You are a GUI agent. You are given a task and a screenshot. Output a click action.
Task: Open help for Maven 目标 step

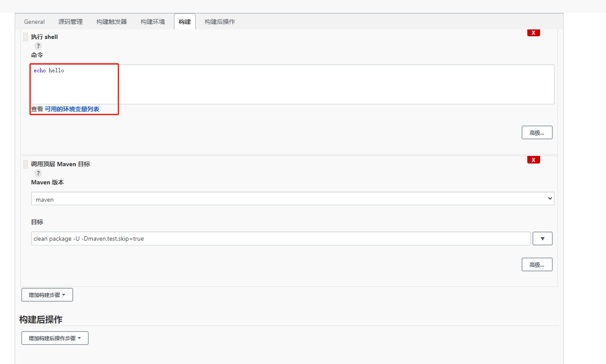[x=38, y=173]
